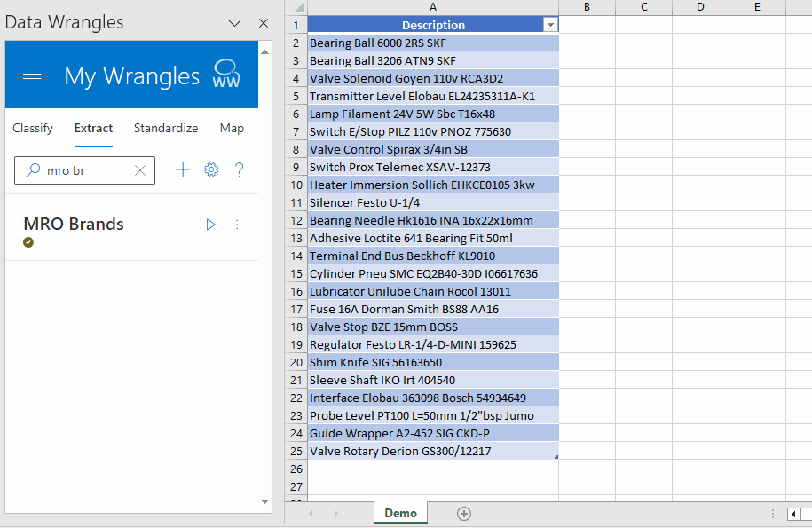Select the Demo sheet tab

400,513
